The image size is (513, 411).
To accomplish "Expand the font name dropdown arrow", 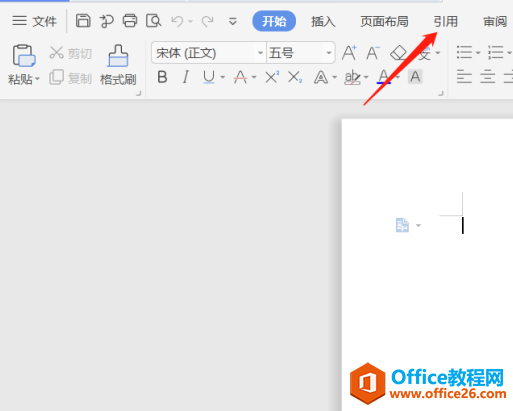I will coord(260,53).
